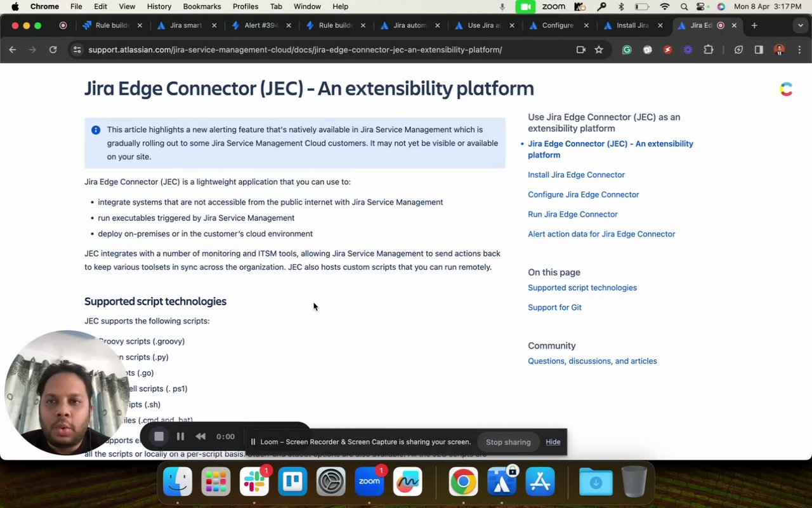Go back to the previous page
Image resolution: width=812 pixels, height=508 pixels.
[x=13, y=50]
